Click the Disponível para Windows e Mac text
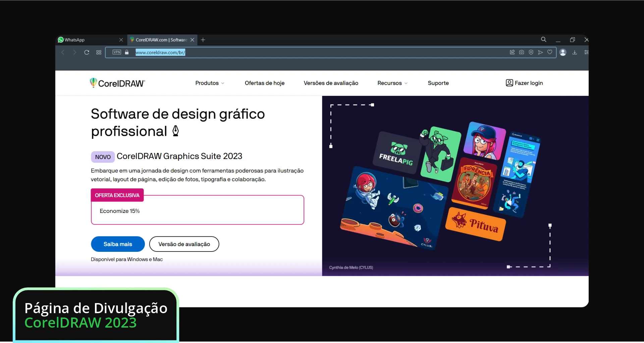644x343 pixels. point(127,260)
